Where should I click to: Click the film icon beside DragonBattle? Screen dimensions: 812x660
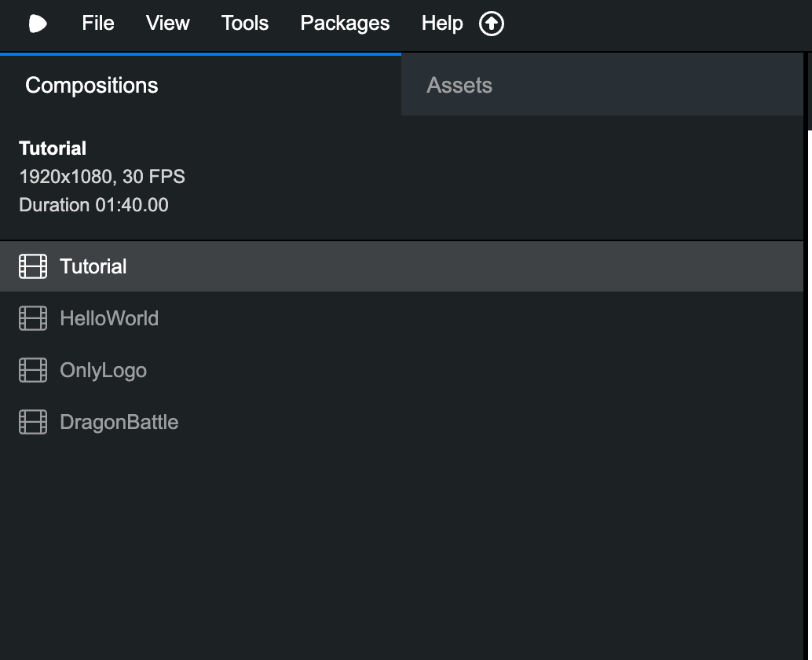(33, 422)
